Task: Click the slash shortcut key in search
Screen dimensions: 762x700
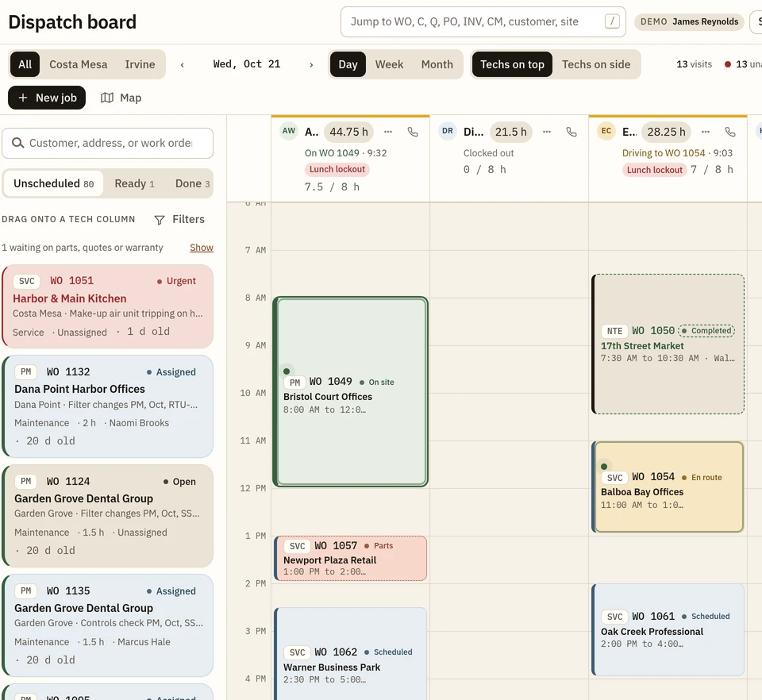Action: point(612,21)
